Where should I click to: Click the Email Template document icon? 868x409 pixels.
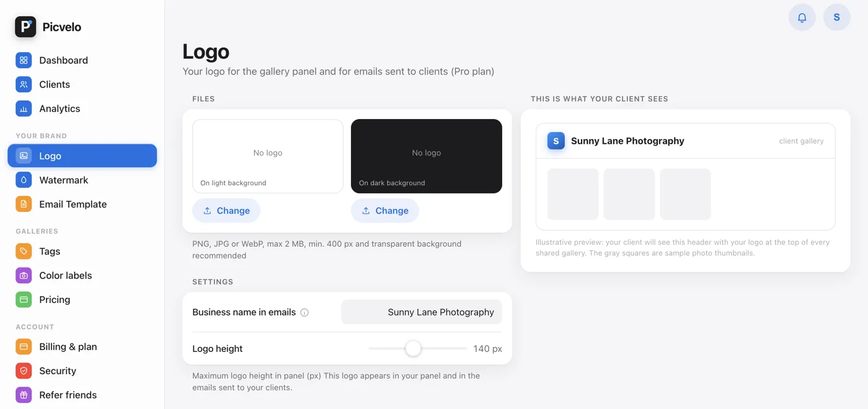coord(24,204)
